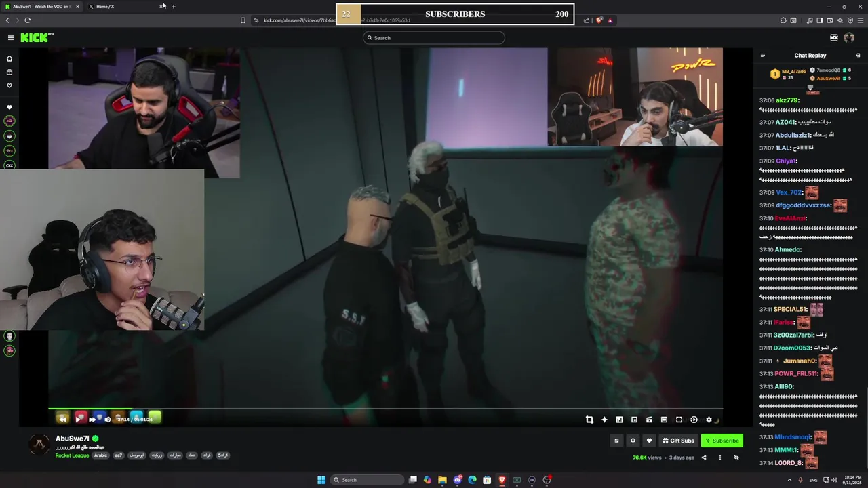
Task: Seek using the video progress bar
Action: (x=385, y=409)
